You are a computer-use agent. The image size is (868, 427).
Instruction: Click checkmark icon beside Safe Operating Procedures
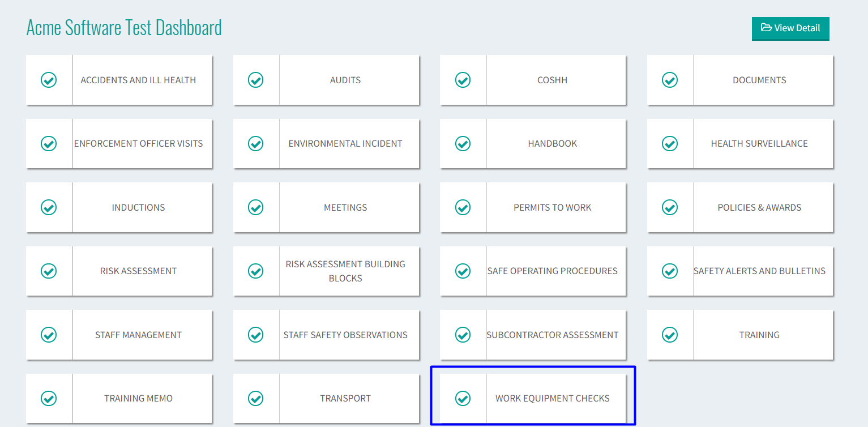pyautogui.click(x=463, y=271)
